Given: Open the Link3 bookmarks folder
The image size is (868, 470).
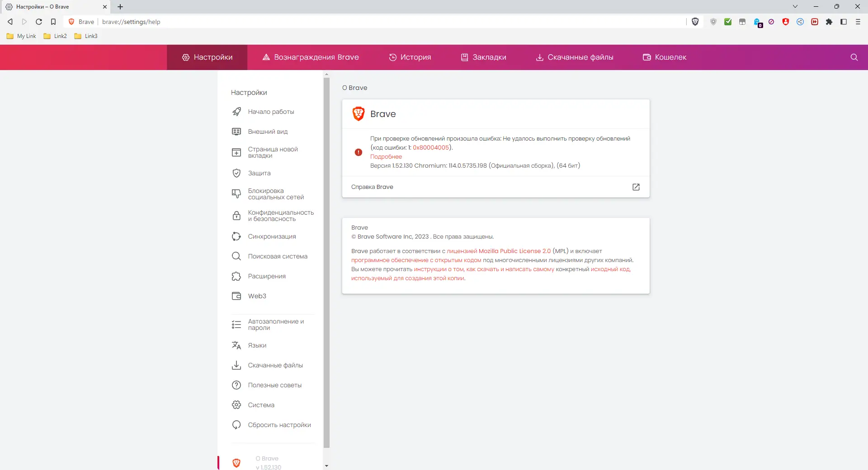Looking at the screenshot, I should coord(86,36).
